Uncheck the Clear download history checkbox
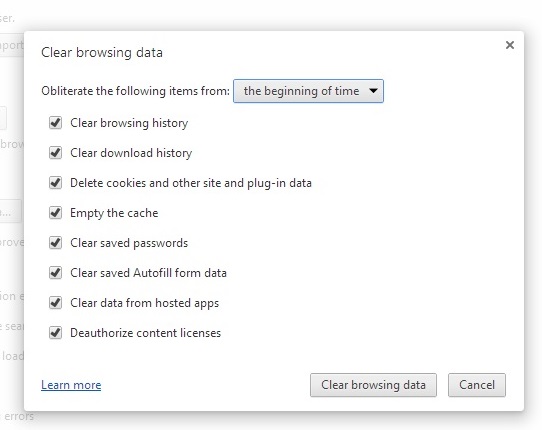The image size is (542, 430). pyautogui.click(x=55, y=153)
